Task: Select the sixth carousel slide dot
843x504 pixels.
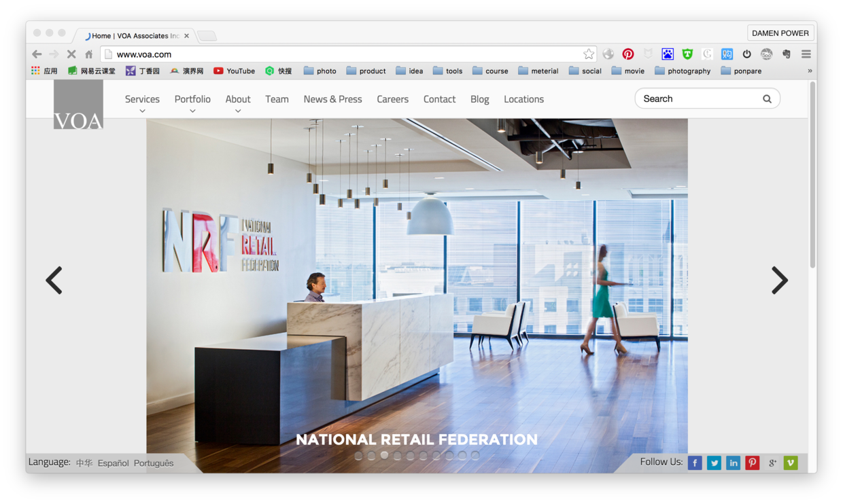Action: tap(423, 456)
